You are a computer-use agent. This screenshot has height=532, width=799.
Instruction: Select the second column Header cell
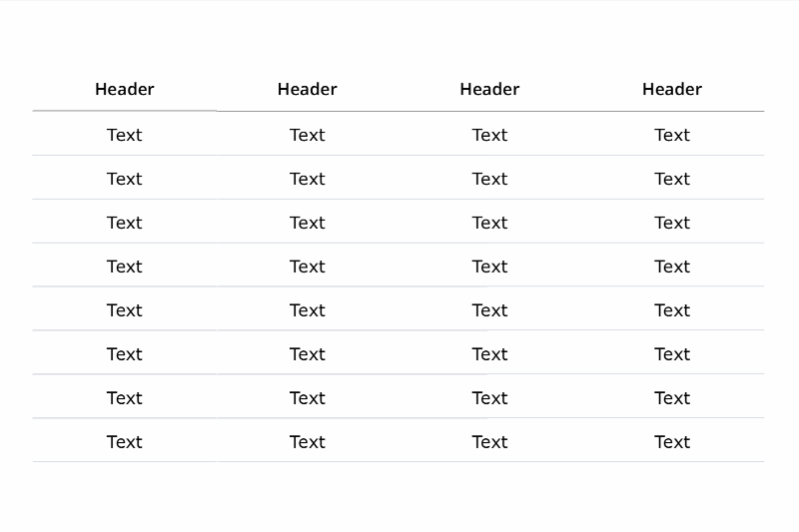tap(307, 89)
